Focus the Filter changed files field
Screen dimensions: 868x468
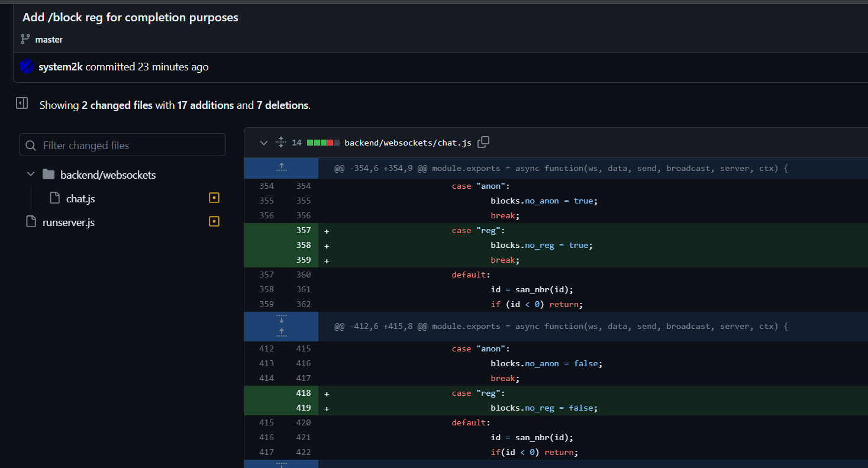pos(130,145)
